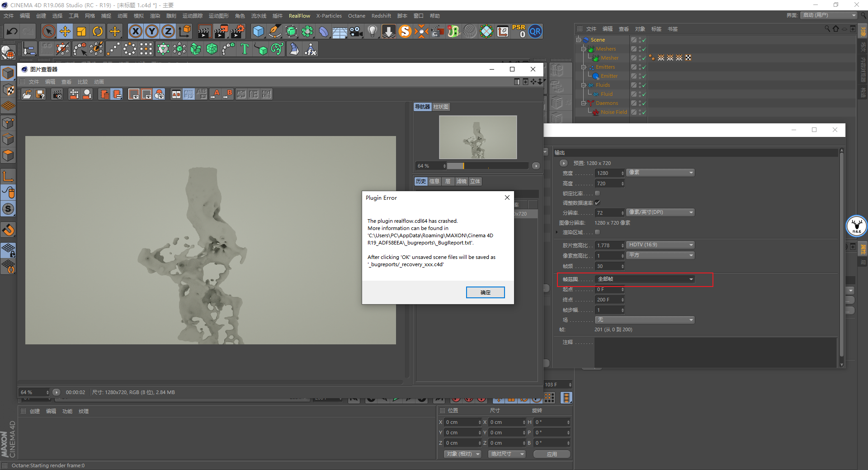This screenshot has height=470, width=868.
Task: Collapse the Daemons tree group
Action: 583,103
